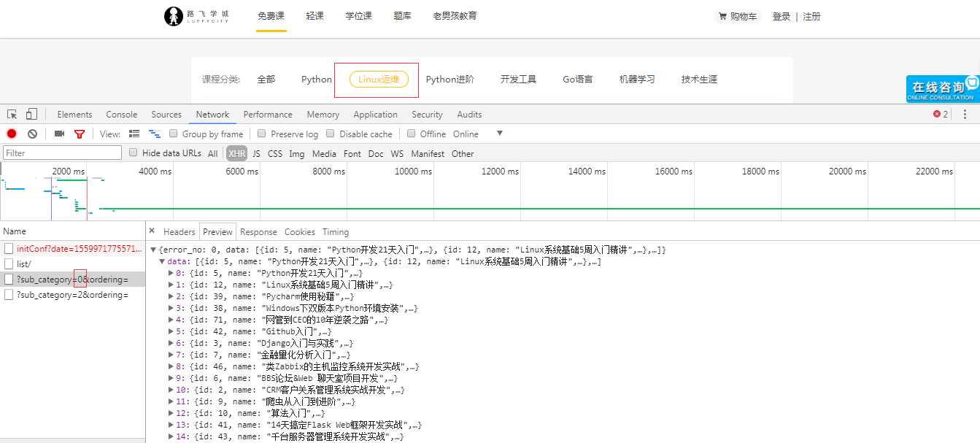Select the list/ request row

pyautogui.click(x=73, y=263)
